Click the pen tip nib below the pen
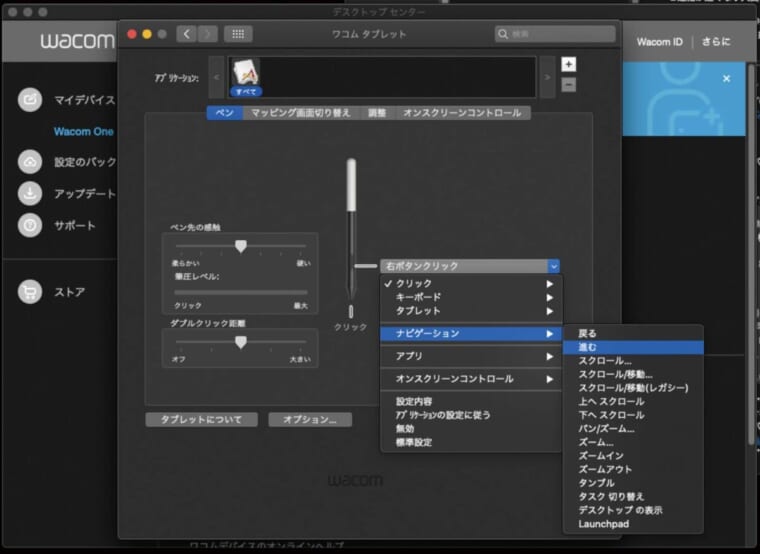 coord(351,311)
